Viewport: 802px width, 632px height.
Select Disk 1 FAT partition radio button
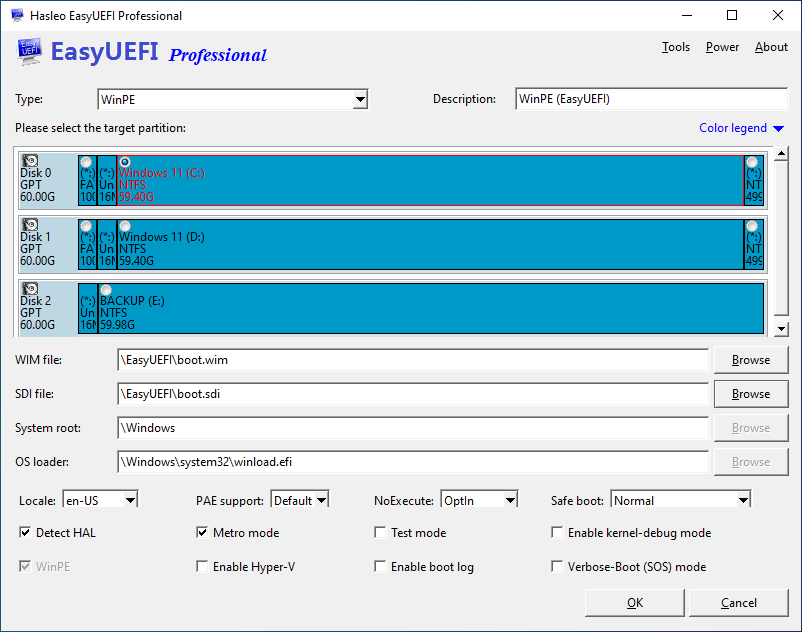click(x=86, y=226)
